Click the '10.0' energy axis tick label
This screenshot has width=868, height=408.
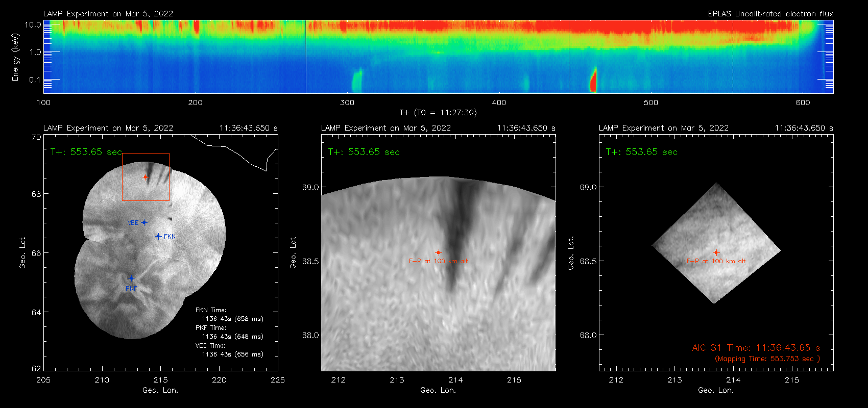(33, 24)
